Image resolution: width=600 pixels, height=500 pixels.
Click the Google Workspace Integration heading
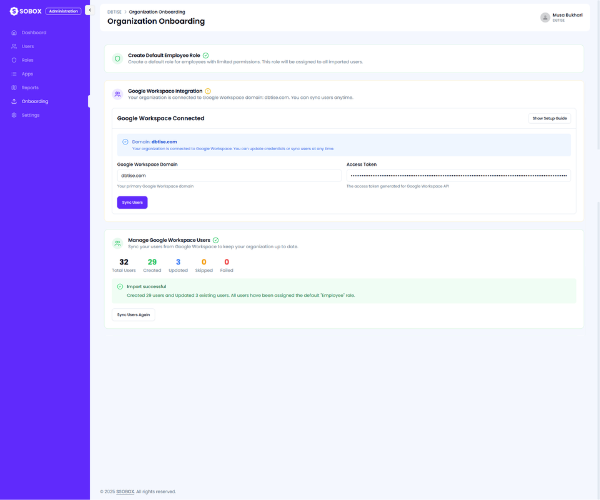(x=165, y=91)
